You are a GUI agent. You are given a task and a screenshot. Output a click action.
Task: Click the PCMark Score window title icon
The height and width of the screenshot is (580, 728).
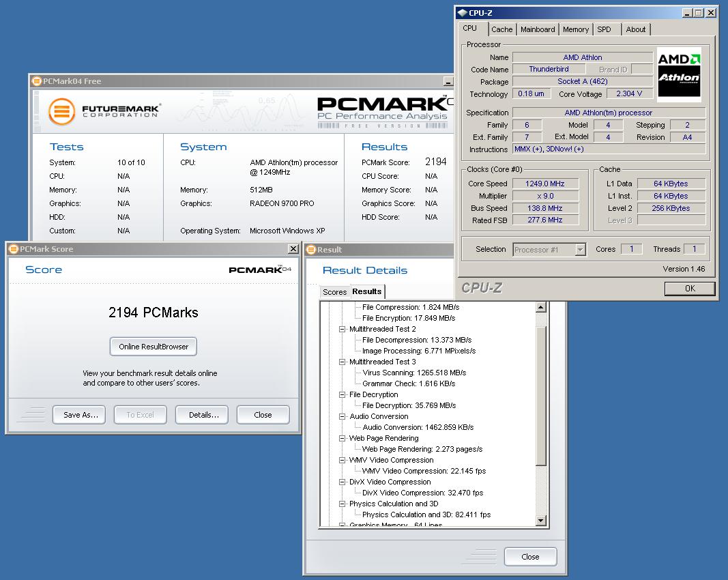[x=13, y=249]
